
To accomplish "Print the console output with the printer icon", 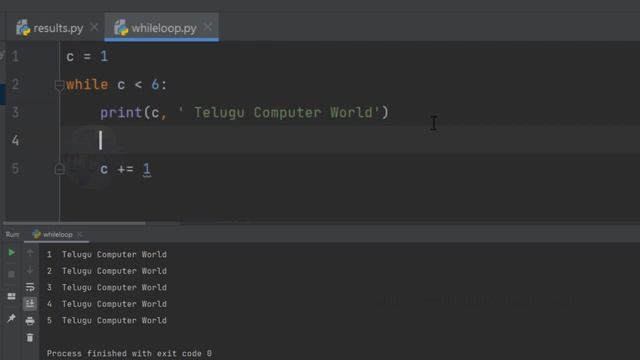I will [x=30, y=321].
